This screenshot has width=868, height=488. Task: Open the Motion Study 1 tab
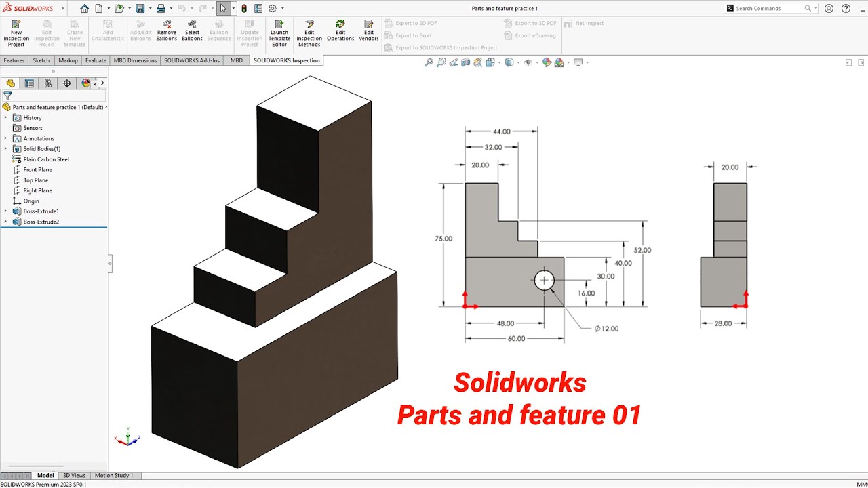click(114, 476)
